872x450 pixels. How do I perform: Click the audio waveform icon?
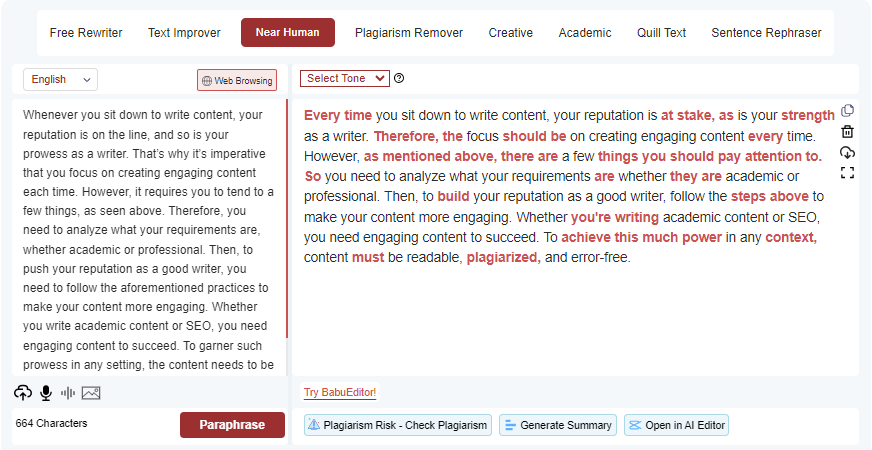68,392
